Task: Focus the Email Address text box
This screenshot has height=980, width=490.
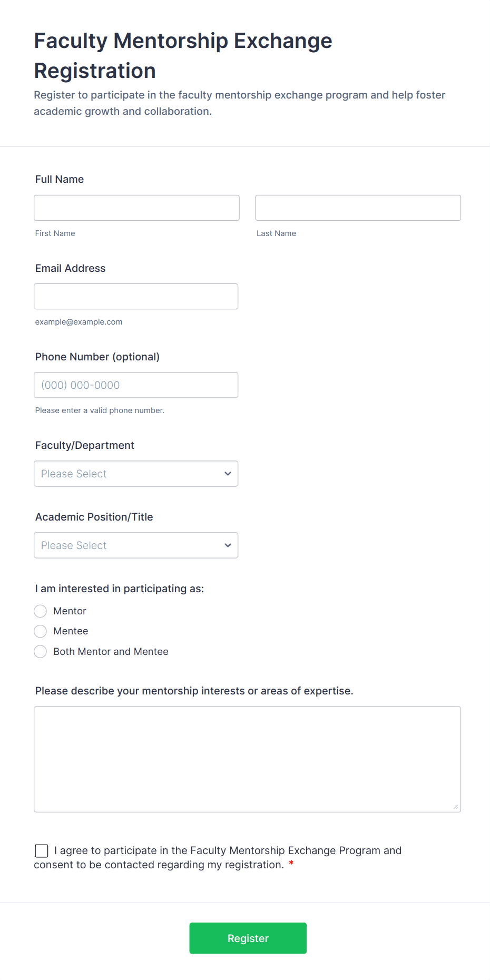Action: pyautogui.click(x=136, y=296)
